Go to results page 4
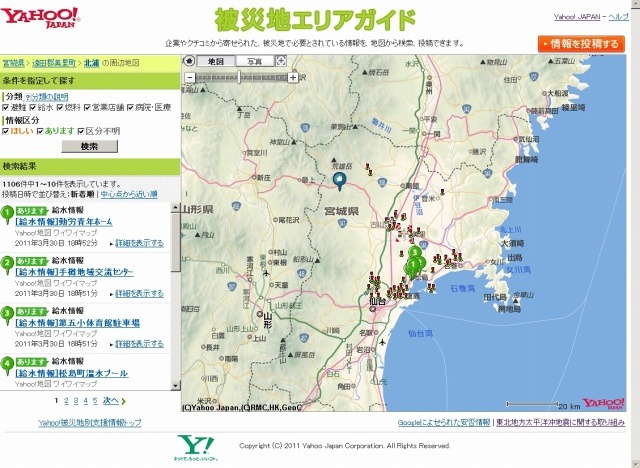The width and height of the screenshot is (640, 468). 85,401
